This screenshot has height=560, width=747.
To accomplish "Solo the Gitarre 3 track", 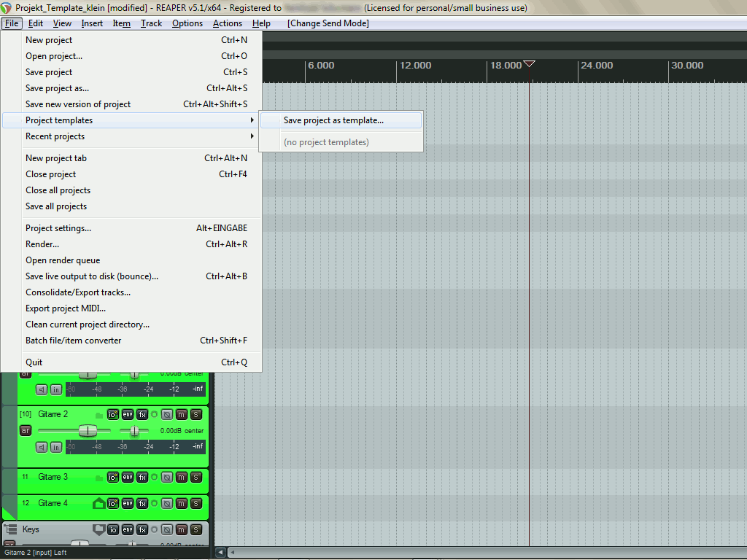I will [196, 477].
